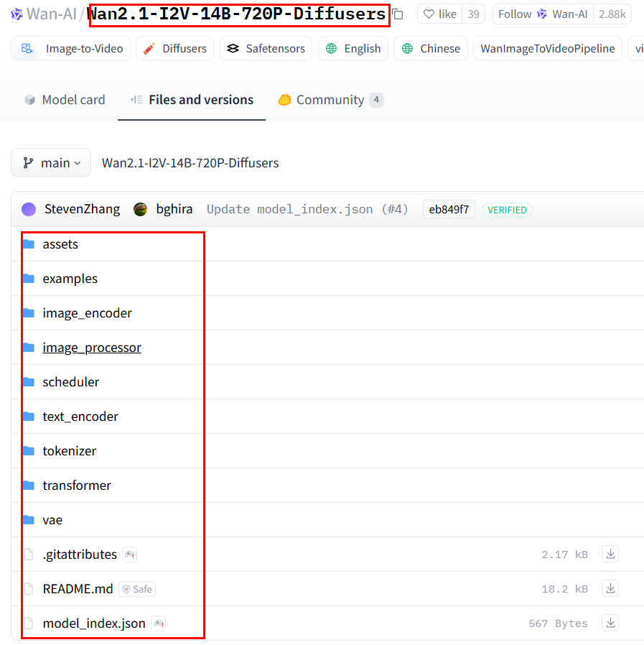This screenshot has width=644, height=645.
Task: Copy the model name with the copy icon
Action: pyautogui.click(x=398, y=15)
